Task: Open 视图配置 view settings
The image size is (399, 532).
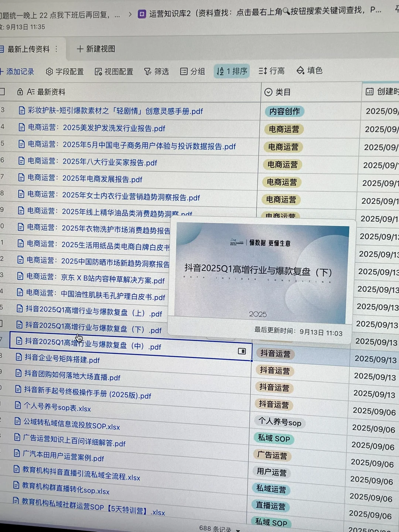Action: [x=114, y=72]
